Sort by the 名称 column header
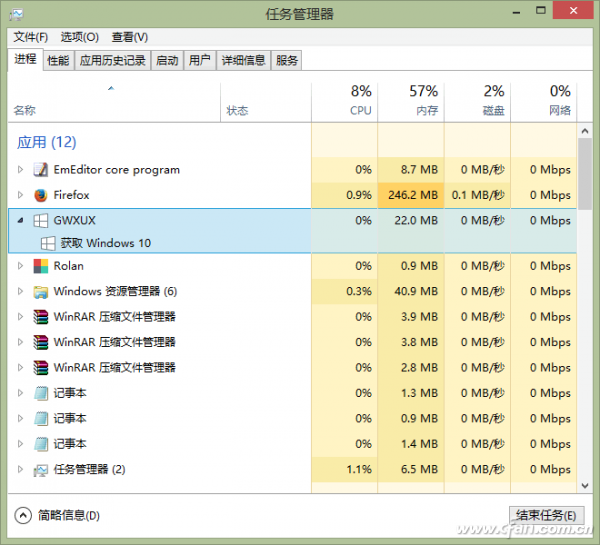The width and height of the screenshot is (600, 545). point(114,103)
